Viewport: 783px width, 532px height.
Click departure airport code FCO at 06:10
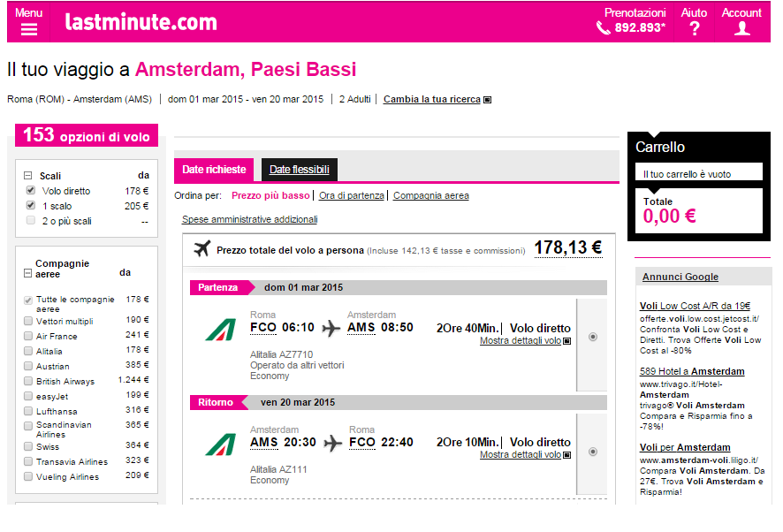263,328
